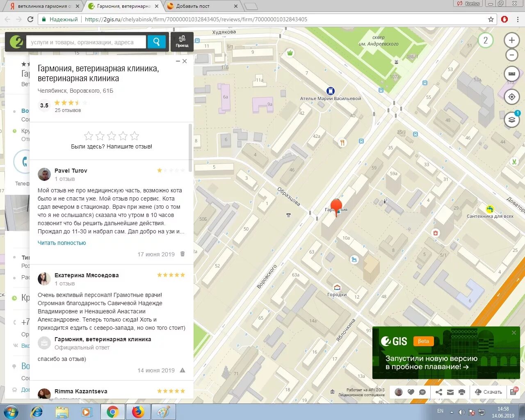Image resolution: width=525 pixels, height=420 pixels.
Task: Open the Windows Start button
Action: click(11, 412)
